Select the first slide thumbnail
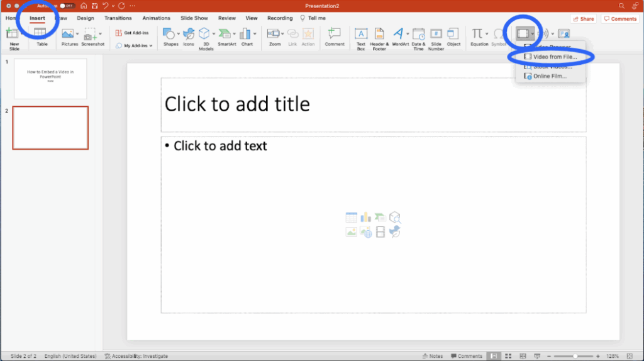 50,79
